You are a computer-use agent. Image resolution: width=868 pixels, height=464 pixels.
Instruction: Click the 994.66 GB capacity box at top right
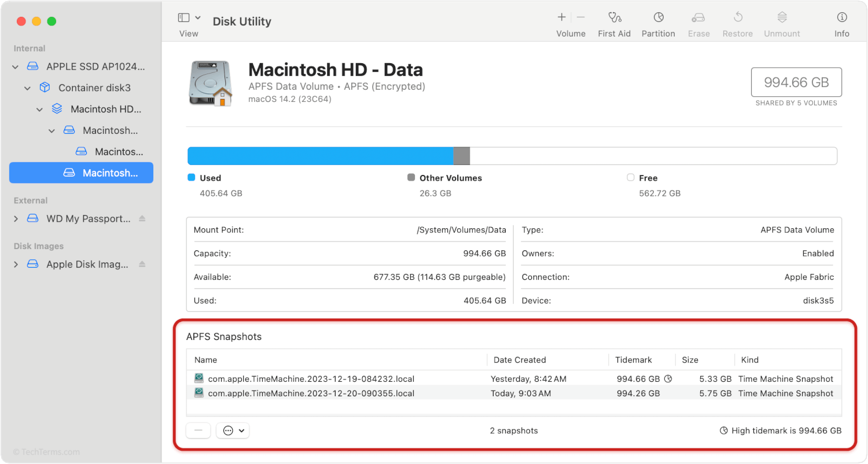(x=796, y=82)
